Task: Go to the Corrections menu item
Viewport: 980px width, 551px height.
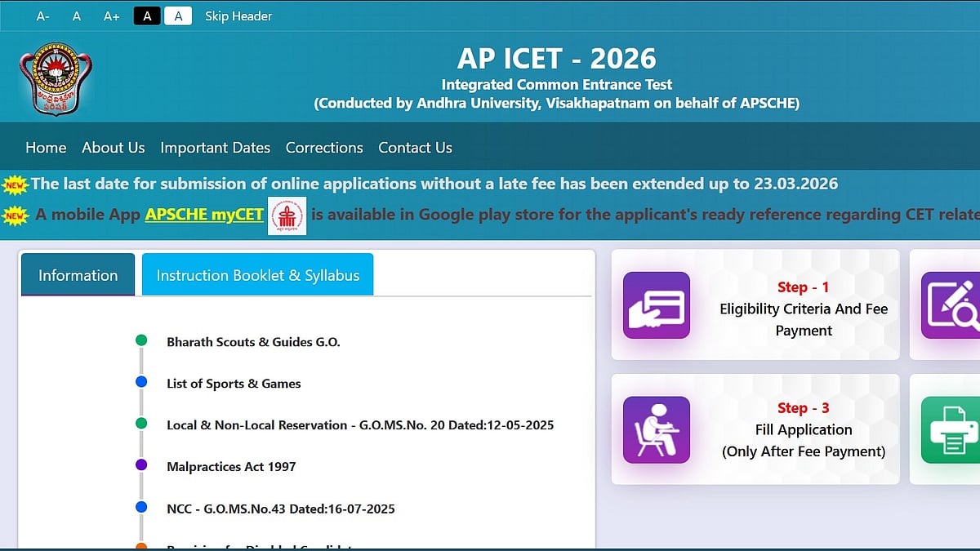Action: pos(324,148)
